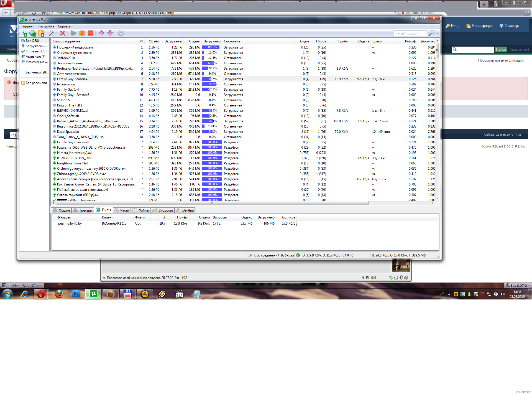532x394 pixels.
Task: Click the Add RSS Feed toolbar icon
Action: pos(41,33)
